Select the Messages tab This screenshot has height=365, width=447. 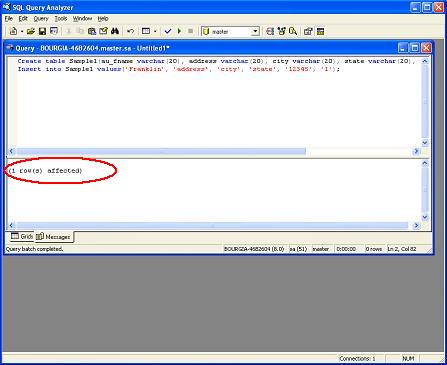53,237
